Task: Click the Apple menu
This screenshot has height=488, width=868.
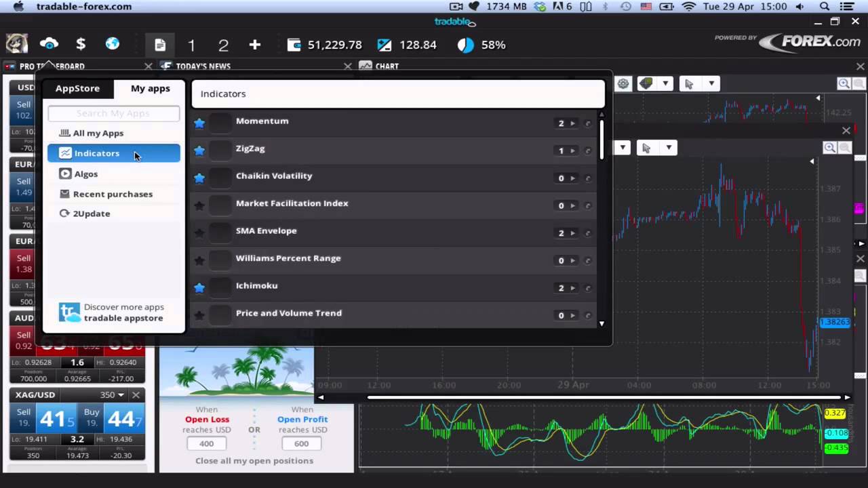Action: pos(18,6)
